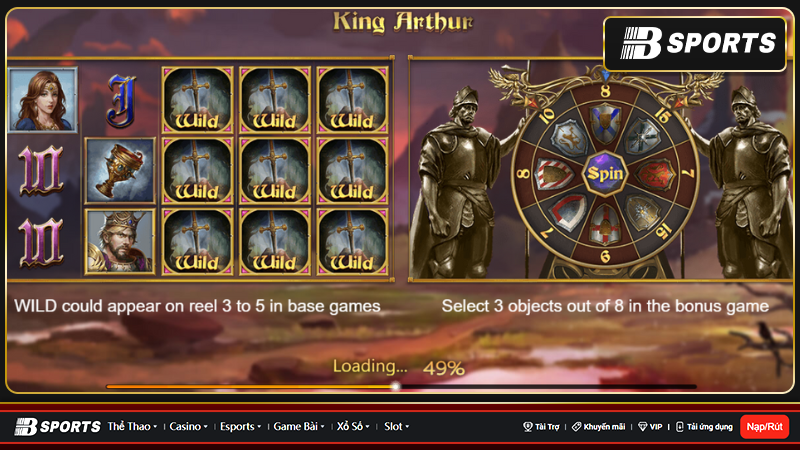Viewport: 800px width, 450px height.
Task: Select the queen portrait symbol
Action: coord(43,99)
